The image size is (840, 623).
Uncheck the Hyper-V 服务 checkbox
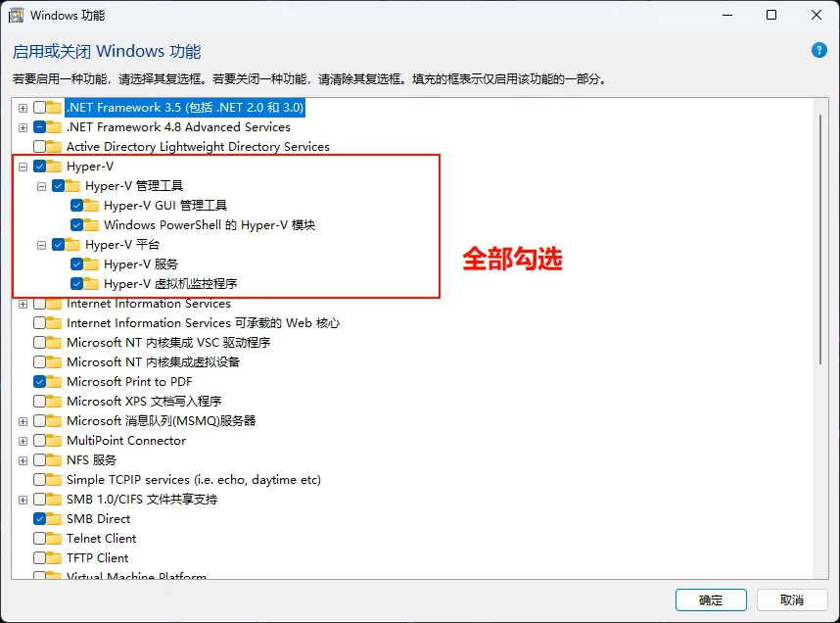pyautogui.click(x=76, y=264)
